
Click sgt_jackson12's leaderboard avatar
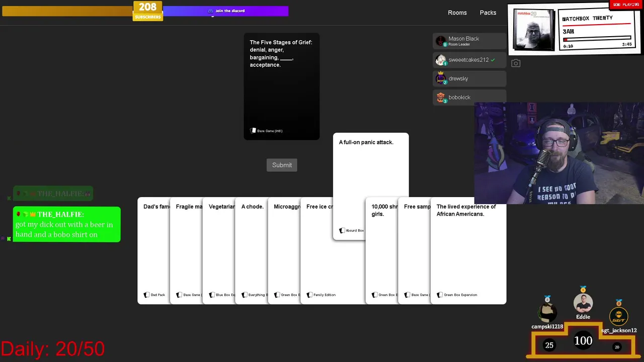(619, 317)
